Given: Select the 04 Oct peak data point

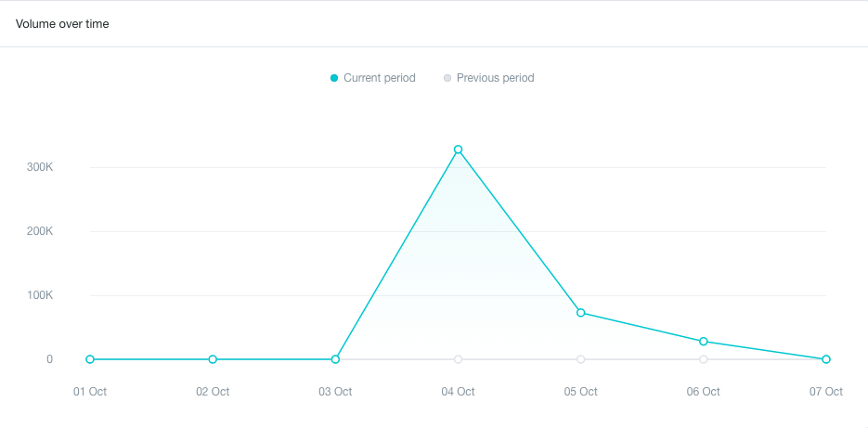Looking at the screenshot, I should [458, 149].
